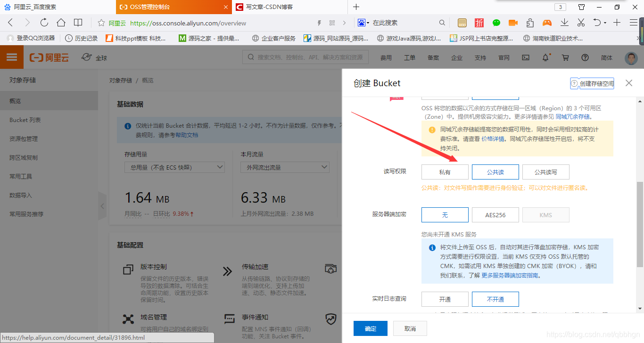This screenshot has width=644, height=343.
Task: Open the browser downloads arrow icon
Action: 564,23
